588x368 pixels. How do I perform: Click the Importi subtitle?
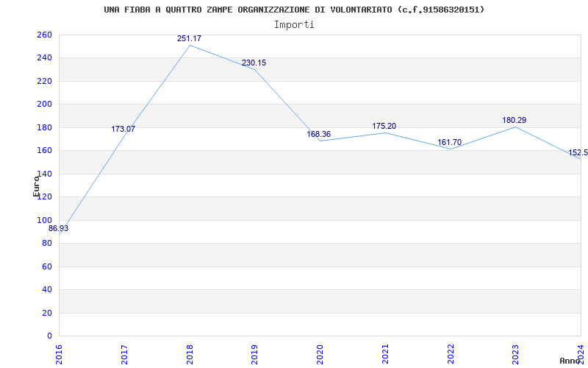tap(294, 25)
